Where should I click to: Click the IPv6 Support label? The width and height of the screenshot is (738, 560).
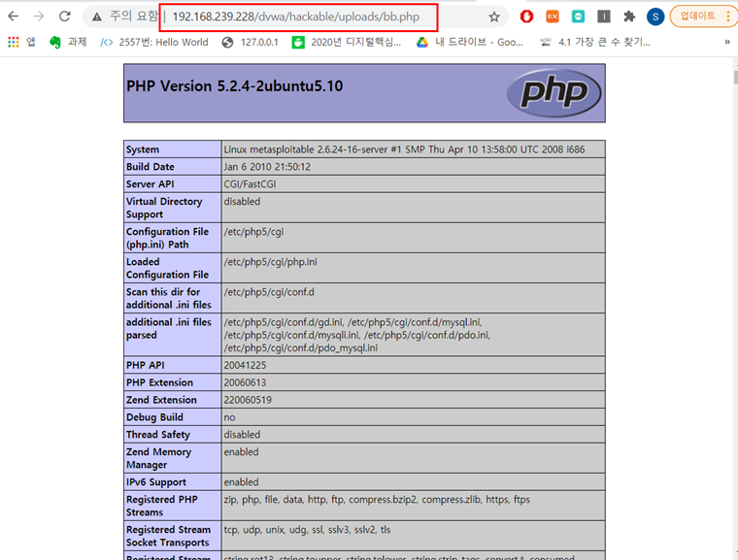155,482
